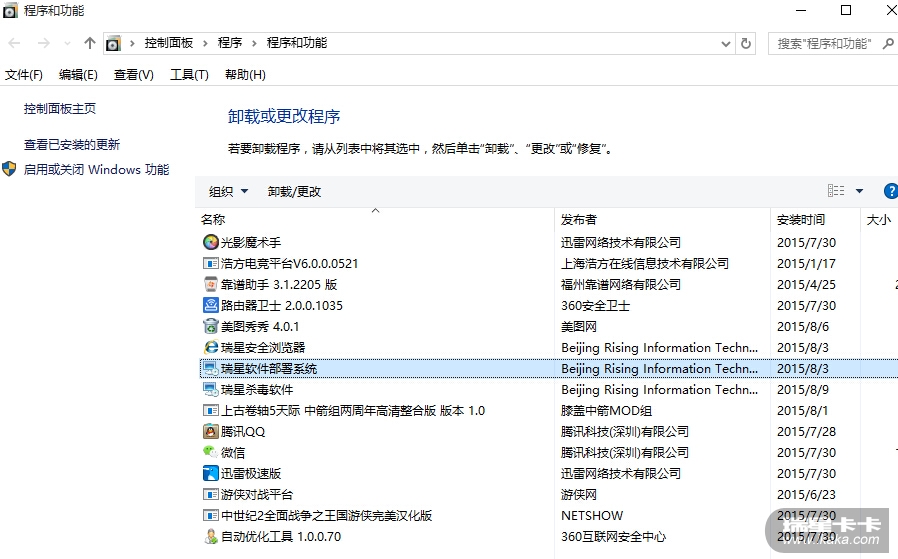Open the 查看(V) menu

pos(133,75)
